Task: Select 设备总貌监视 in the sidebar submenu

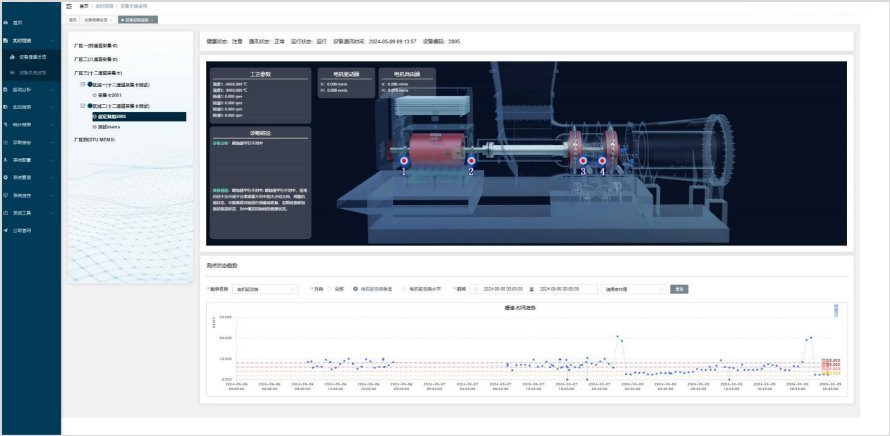Action: tap(31, 73)
